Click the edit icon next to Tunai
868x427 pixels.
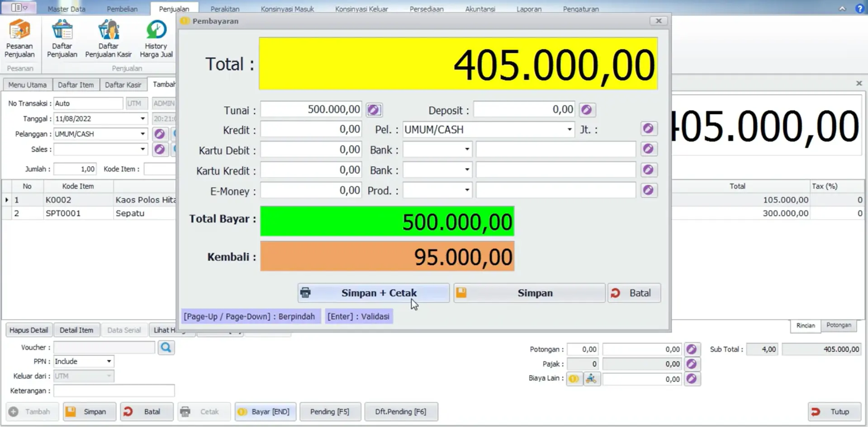point(374,110)
